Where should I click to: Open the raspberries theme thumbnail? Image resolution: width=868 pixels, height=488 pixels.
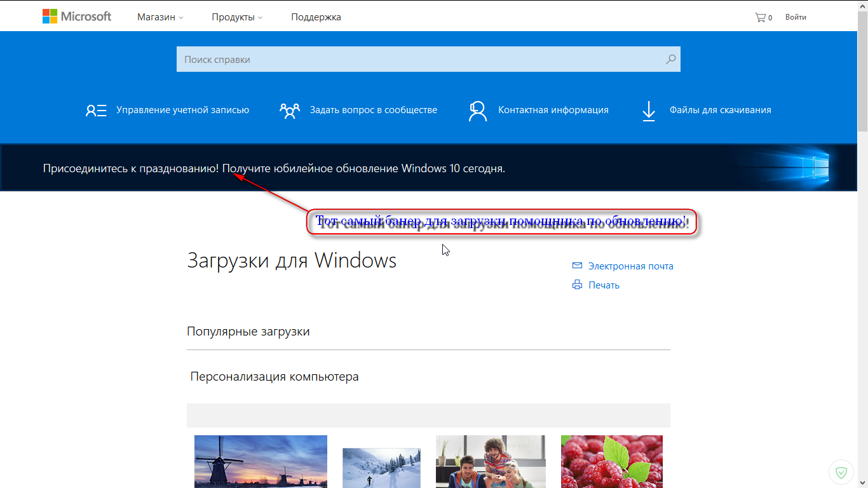coord(612,461)
